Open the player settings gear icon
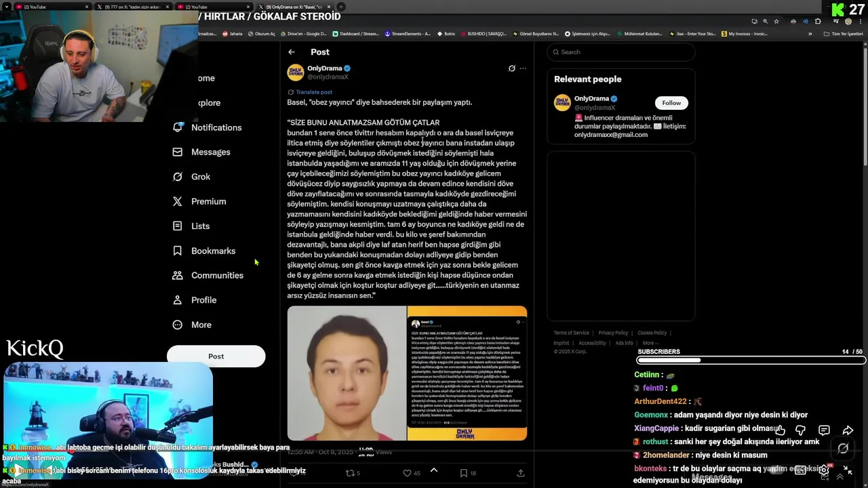This screenshot has width=868, height=488. click(824, 470)
